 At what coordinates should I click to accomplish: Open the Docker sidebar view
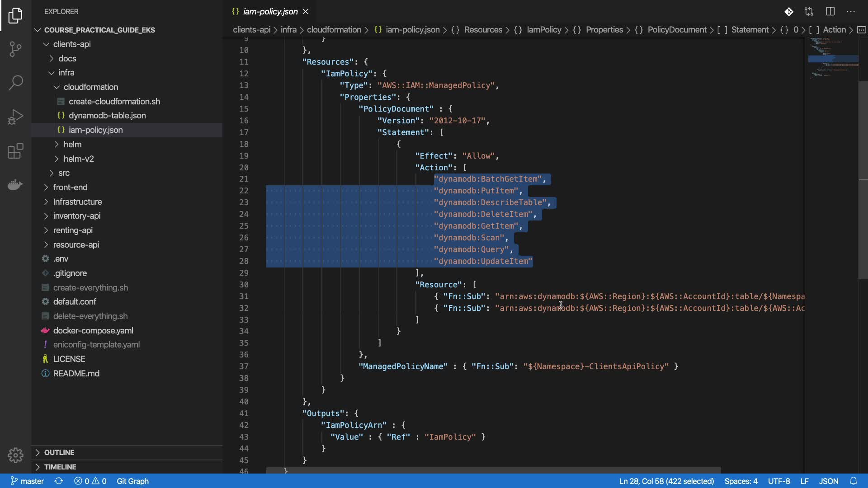(15, 185)
